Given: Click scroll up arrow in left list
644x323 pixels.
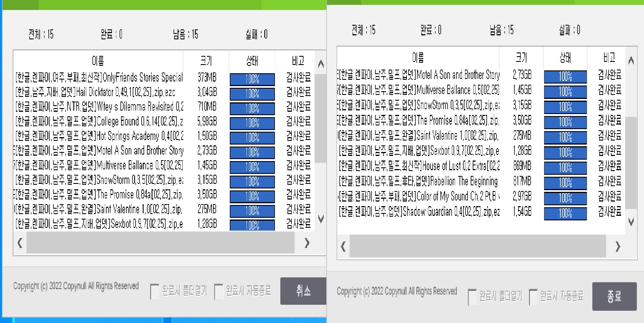Looking at the screenshot, I should (x=321, y=64).
